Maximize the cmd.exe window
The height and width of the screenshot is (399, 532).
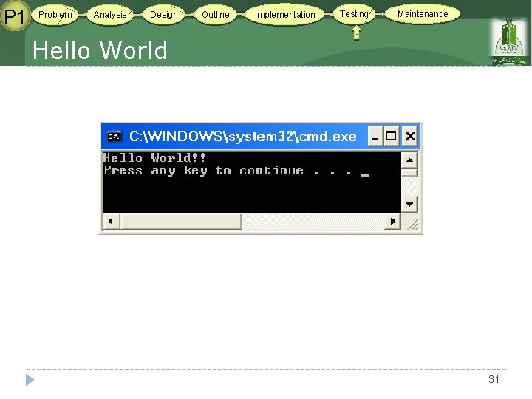pos(392,137)
